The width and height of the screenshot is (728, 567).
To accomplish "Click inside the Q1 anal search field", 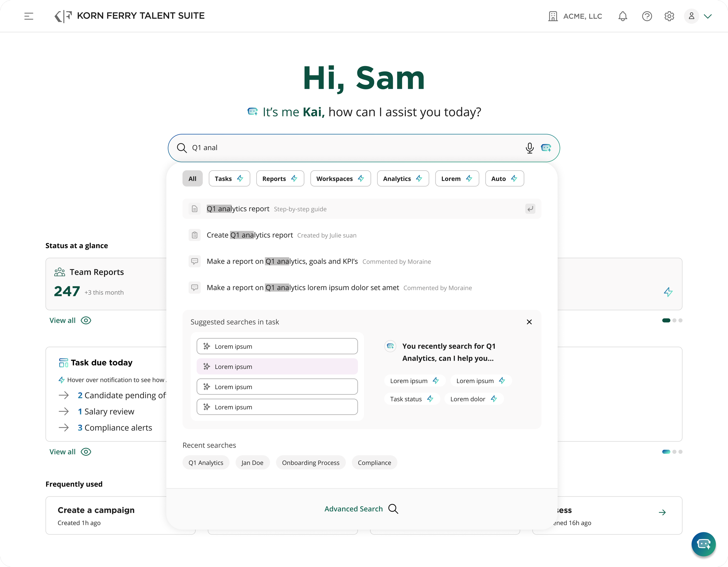I will (x=333, y=148).
